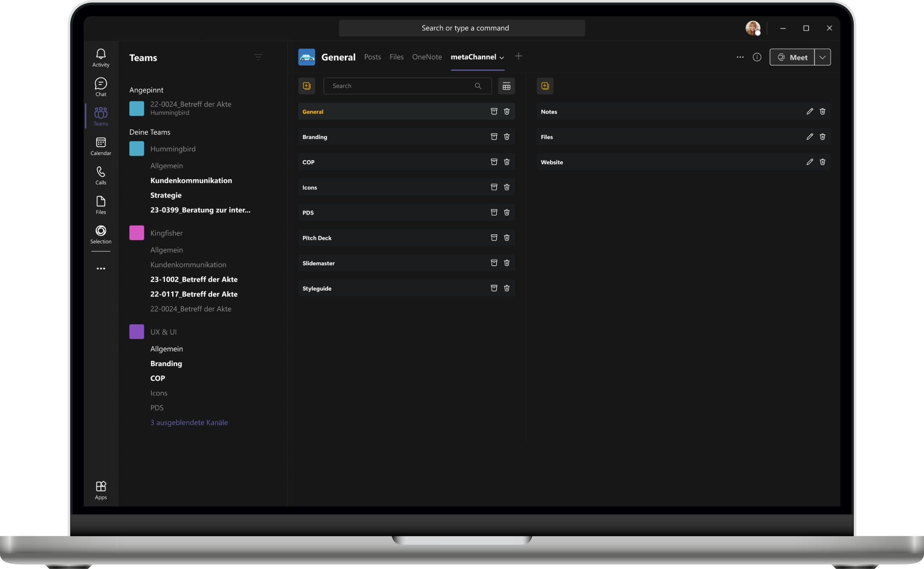Image resolution: width=924 pixels, height=569 pixels.
Task: Select the Hummingbird team
Action: (173, 149)
